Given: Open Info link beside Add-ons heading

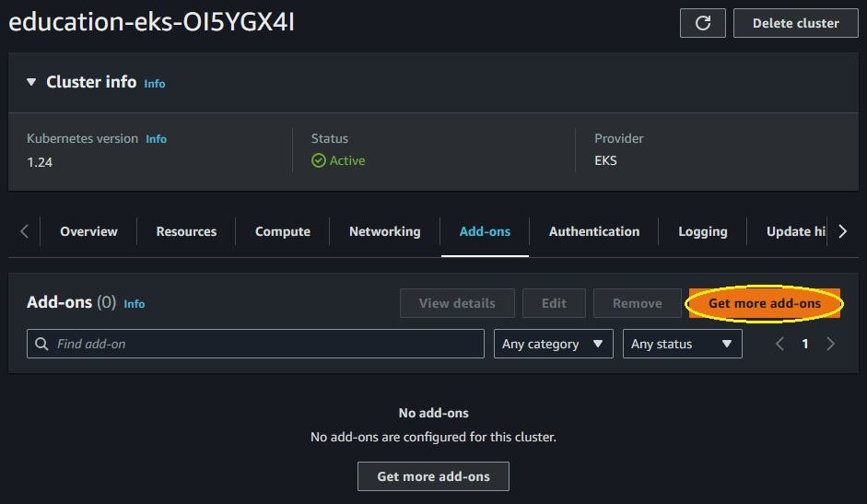Looking at the screenshot, I should pos(134,304).
